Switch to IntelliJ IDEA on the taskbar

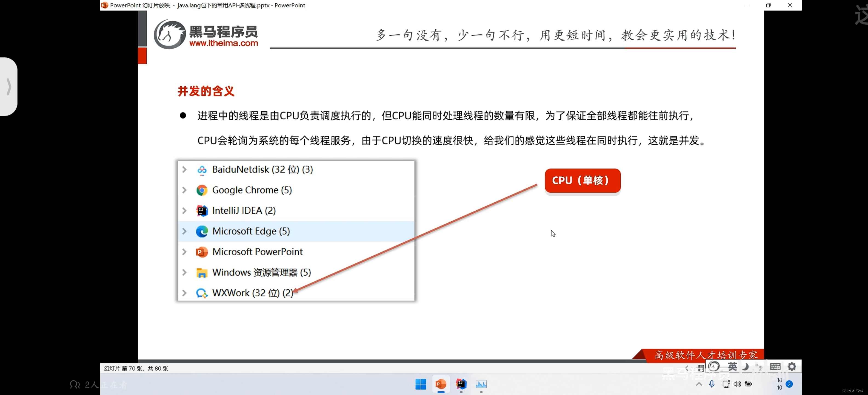click(x=461, y=384)
